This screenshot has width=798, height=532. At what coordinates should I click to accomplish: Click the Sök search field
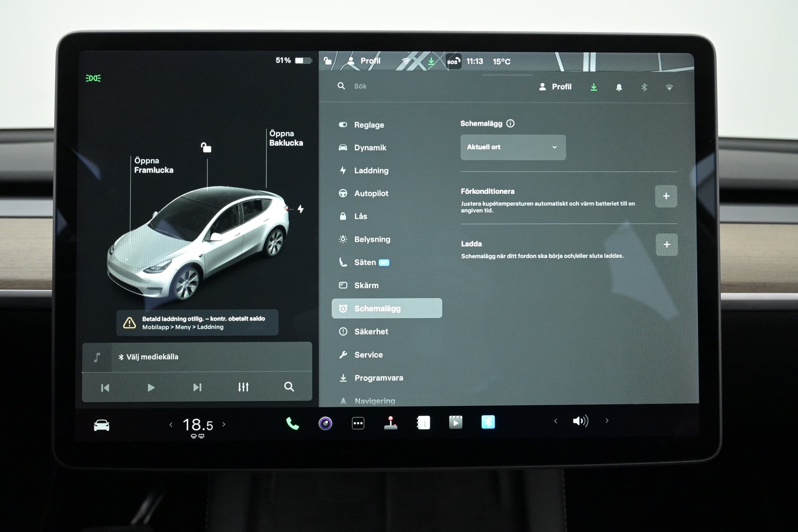pos(360,86)
